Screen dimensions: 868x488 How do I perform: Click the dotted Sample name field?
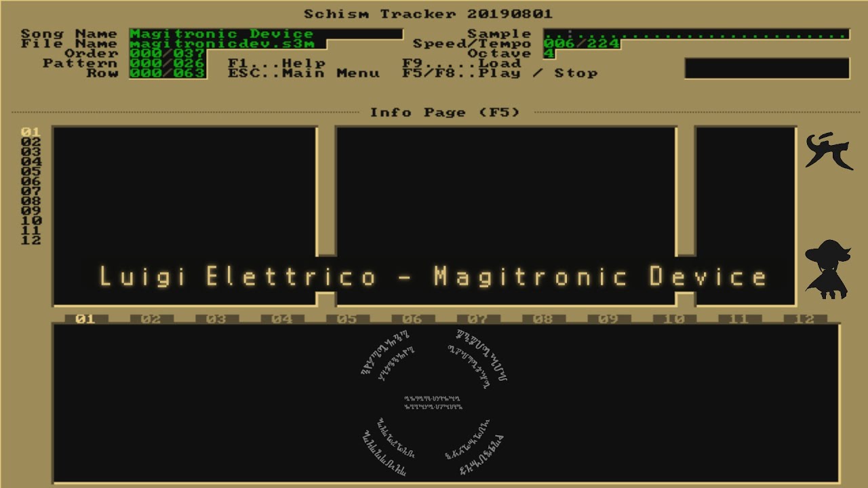pyautogui.click(x=696, y=34)
